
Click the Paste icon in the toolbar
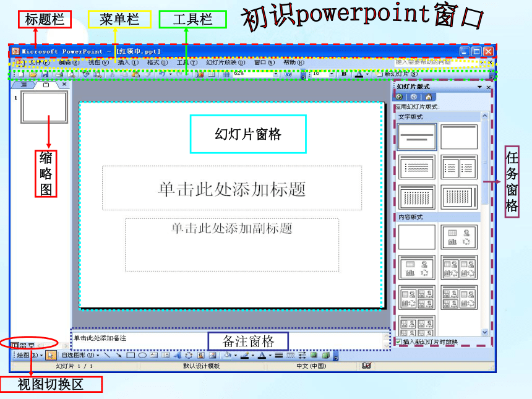135,74
